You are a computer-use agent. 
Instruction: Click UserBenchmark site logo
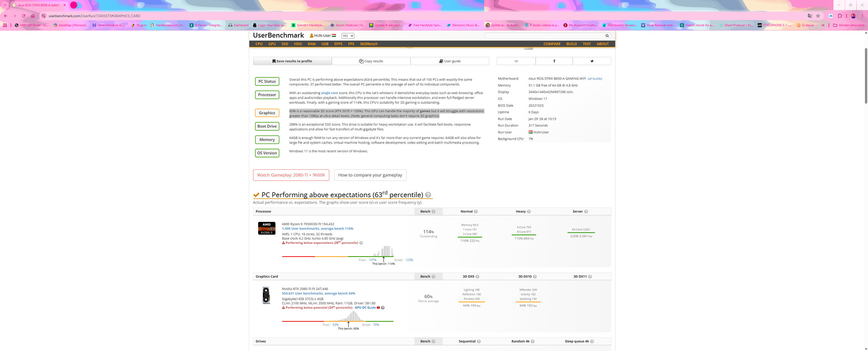[x=278, y=36]
